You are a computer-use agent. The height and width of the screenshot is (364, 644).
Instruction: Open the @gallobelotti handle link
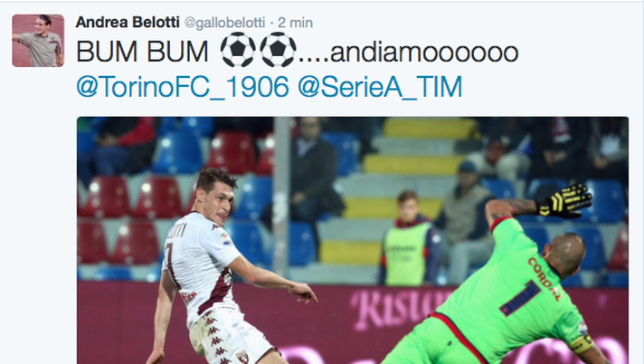(x=224, y=23)
